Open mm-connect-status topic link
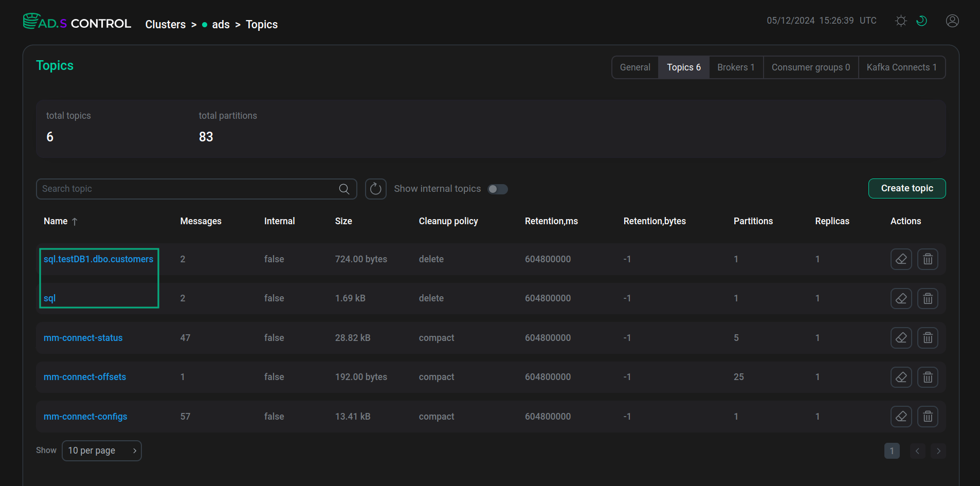The height and width of the screenshot is (486, 980). [83, 338]
